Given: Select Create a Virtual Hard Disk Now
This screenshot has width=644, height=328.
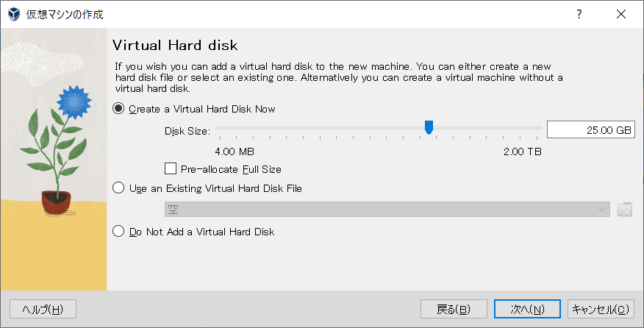Looking at the screenshot, I should pos(119,109).
